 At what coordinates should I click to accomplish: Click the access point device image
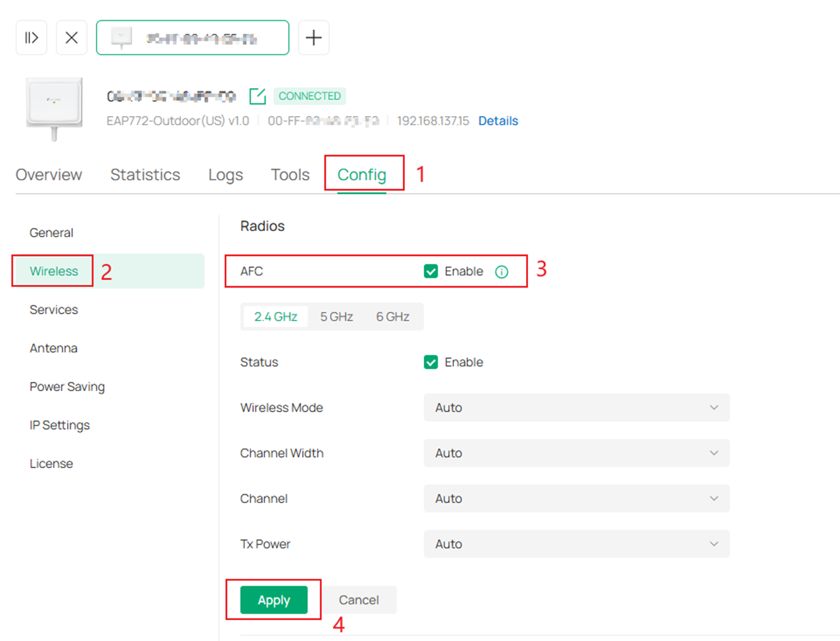pyautogui.click(x=54, y=107)
